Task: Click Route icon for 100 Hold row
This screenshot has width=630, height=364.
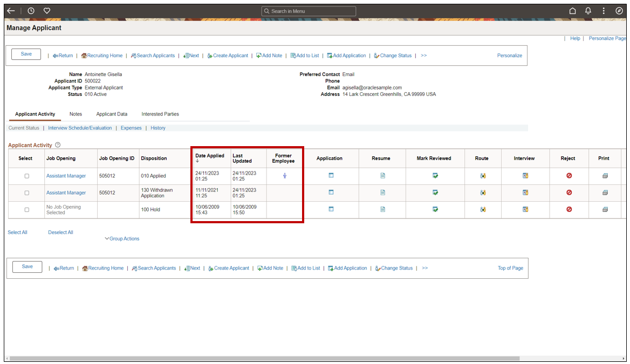Action: (483, 209)
